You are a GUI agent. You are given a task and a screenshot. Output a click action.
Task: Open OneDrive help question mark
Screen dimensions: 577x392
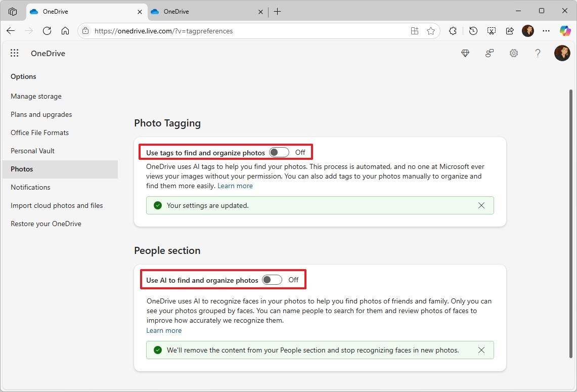pos(538,54)
